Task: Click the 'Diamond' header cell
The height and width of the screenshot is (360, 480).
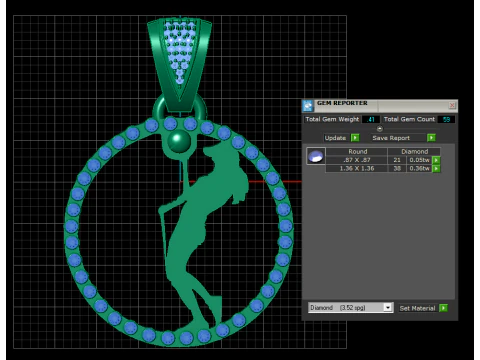Action: coord(414,151)
